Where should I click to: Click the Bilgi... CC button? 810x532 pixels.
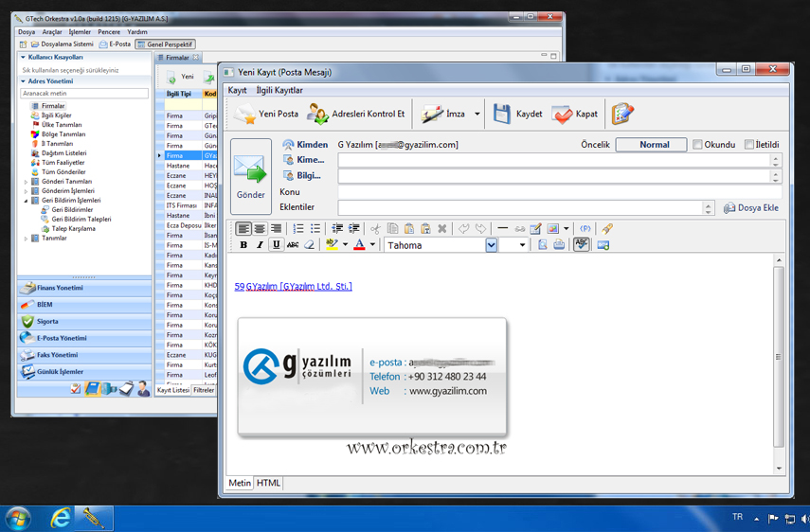click(301, 176)
